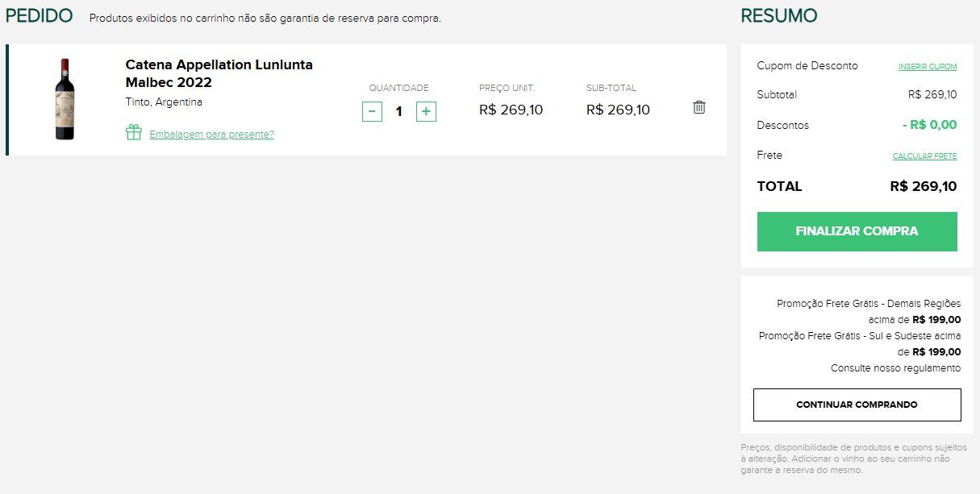Decrease quantity with the minus button
Viewport: 980px width, 494px height.
coord(372,111)
